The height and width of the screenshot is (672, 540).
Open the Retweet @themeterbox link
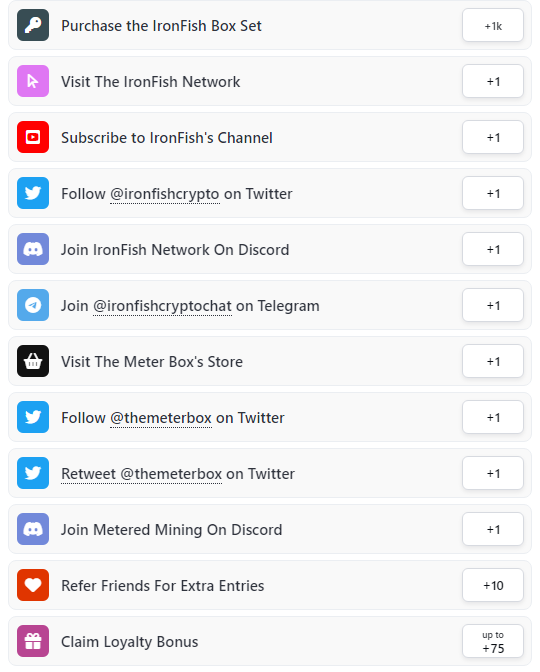tap(141, 474)
